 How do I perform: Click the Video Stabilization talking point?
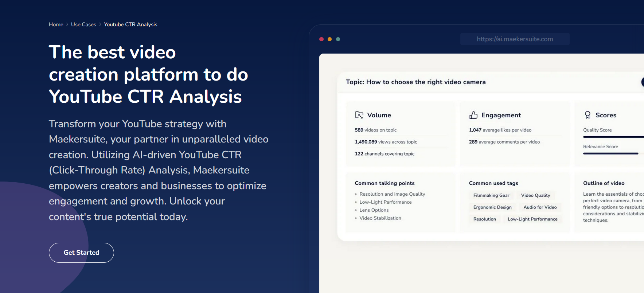click(x=380, y=218)
